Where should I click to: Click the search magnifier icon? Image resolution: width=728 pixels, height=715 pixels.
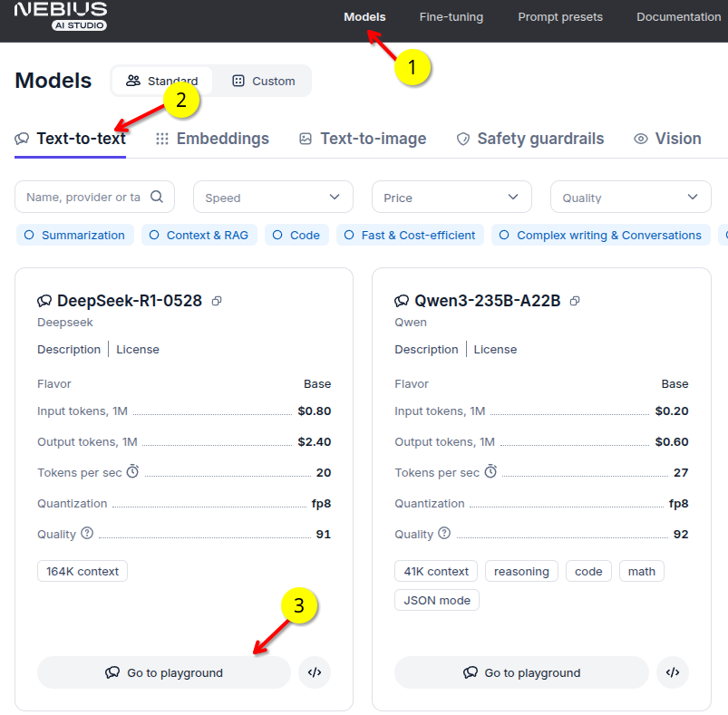pos(157,197)
